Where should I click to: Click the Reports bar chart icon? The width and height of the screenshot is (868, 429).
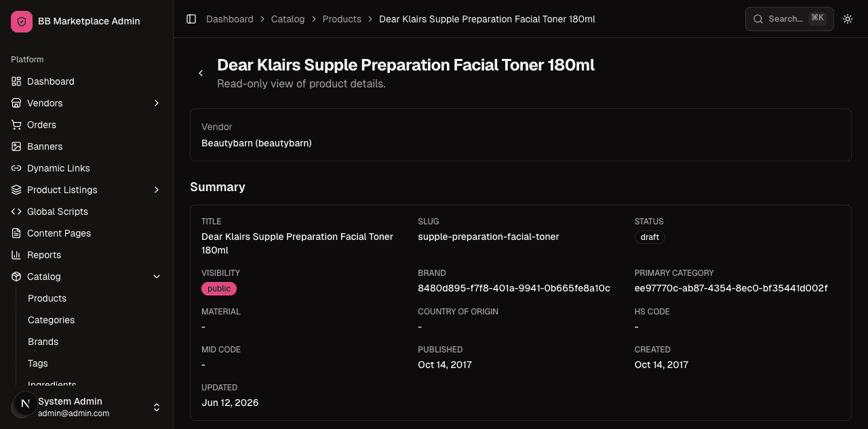(16, 255)
